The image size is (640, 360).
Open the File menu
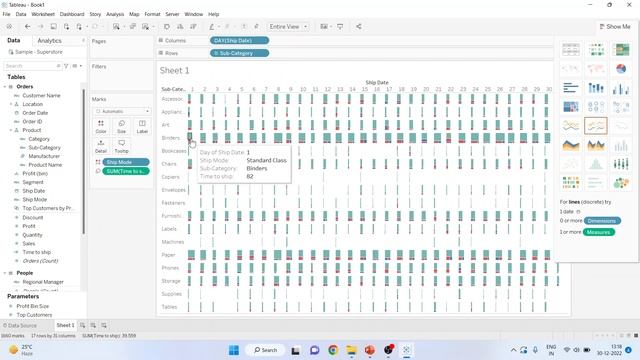pyautogui.click(x=7, y=14)
